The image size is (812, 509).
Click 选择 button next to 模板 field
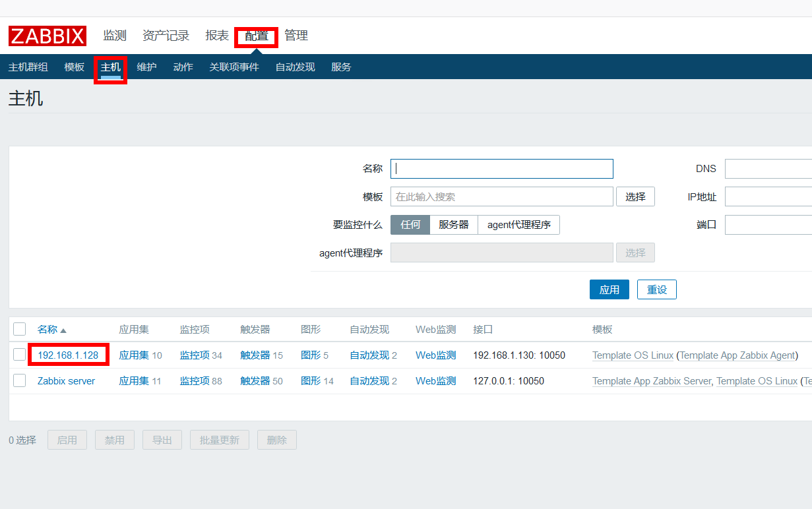point(635,196)
